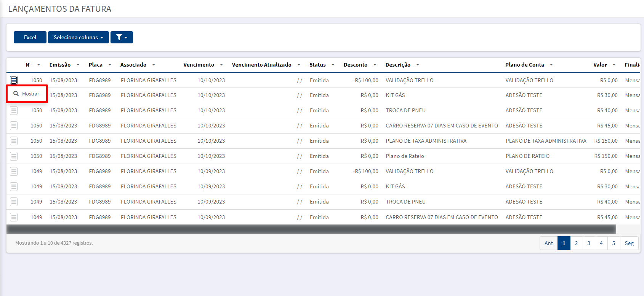Open row menu for invoice 1049 VALIDAÇÃO TRELLO

[14, 171]
